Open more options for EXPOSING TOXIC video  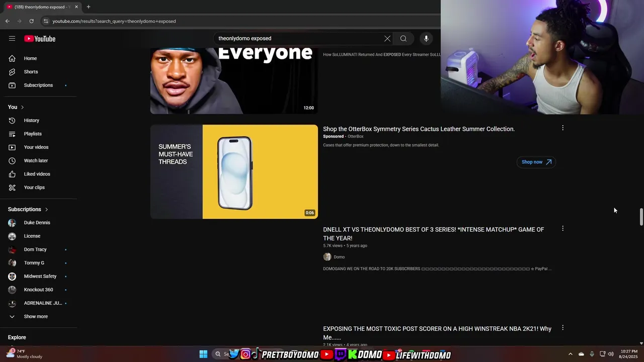(x=562, y=328)
